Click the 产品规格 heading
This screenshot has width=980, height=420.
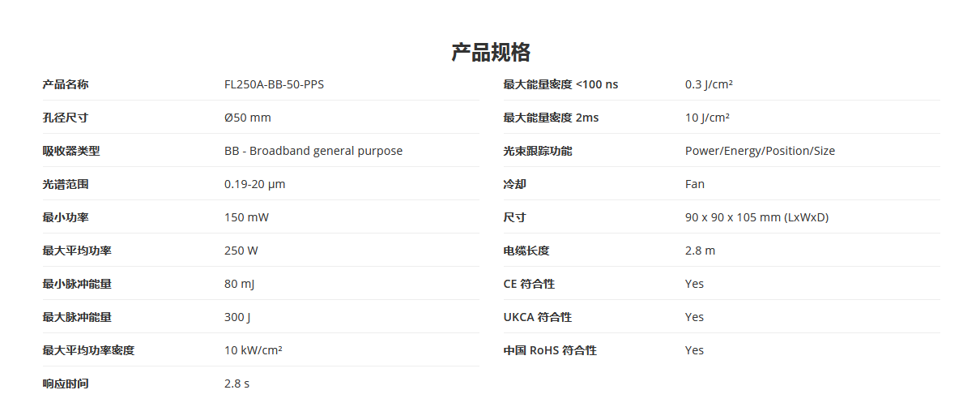(490, 53)
